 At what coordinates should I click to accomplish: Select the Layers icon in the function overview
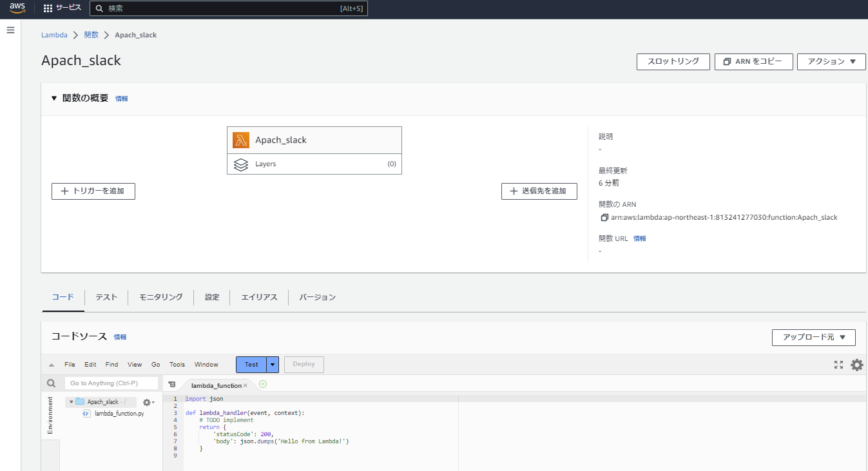pos(241,164)
